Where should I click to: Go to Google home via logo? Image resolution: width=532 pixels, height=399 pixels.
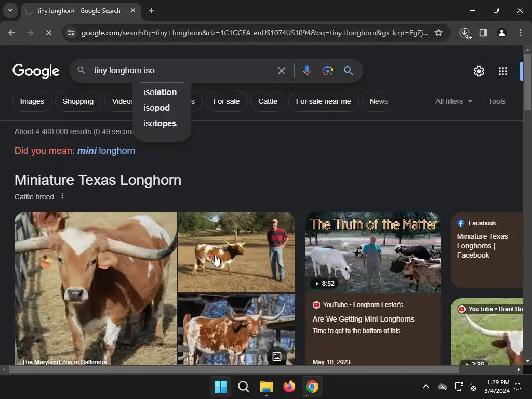(36, 71)
